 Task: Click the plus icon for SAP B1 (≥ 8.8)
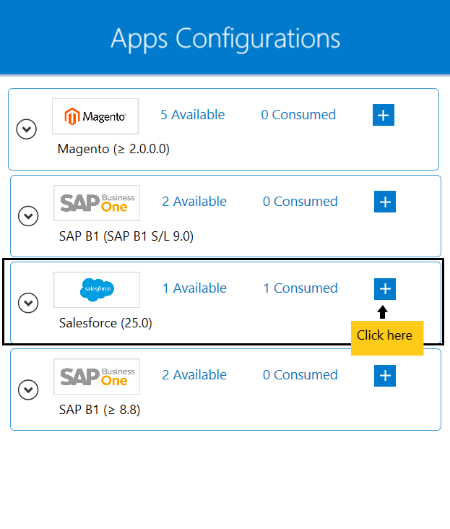coord(385,375)
